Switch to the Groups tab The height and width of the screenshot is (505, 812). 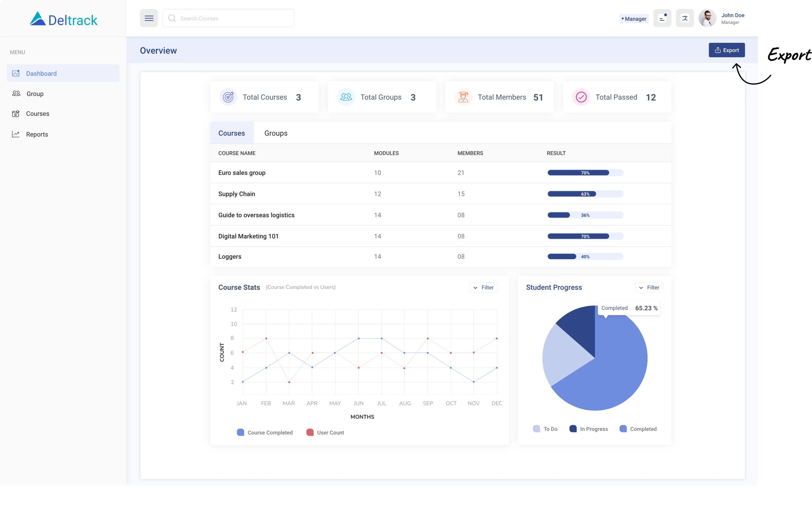[x=276, y=133]
